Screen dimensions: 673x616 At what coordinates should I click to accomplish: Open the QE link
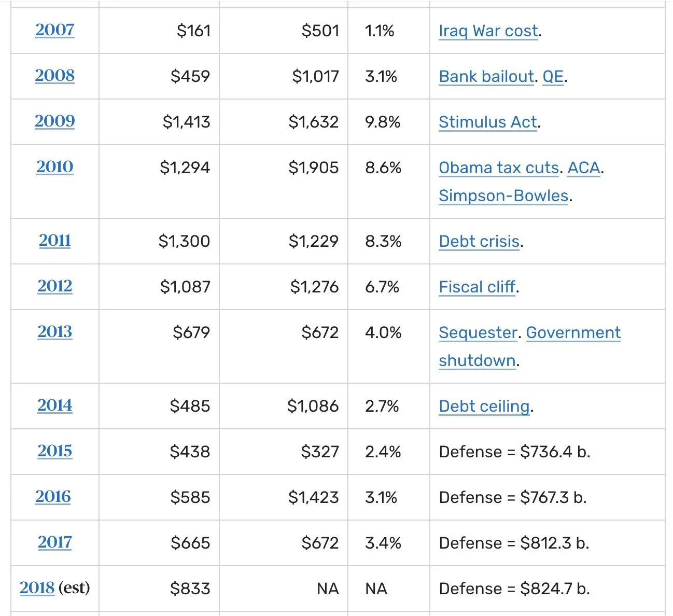553,77
